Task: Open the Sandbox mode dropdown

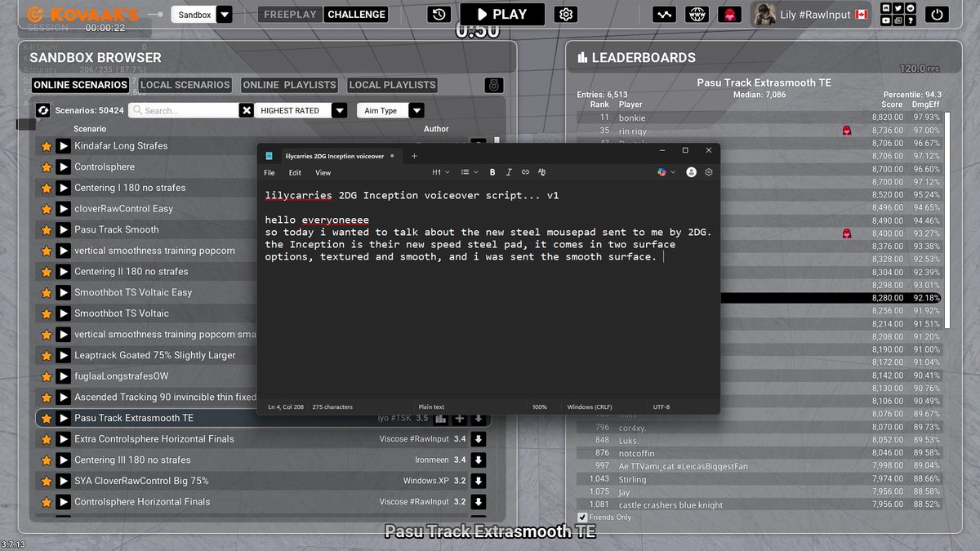Action: coord(224,15)
